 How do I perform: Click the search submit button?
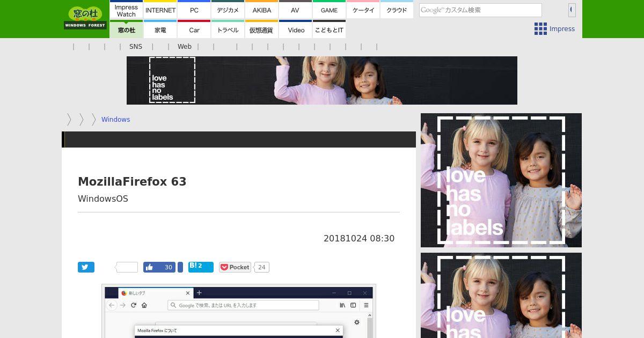(572, 10)
